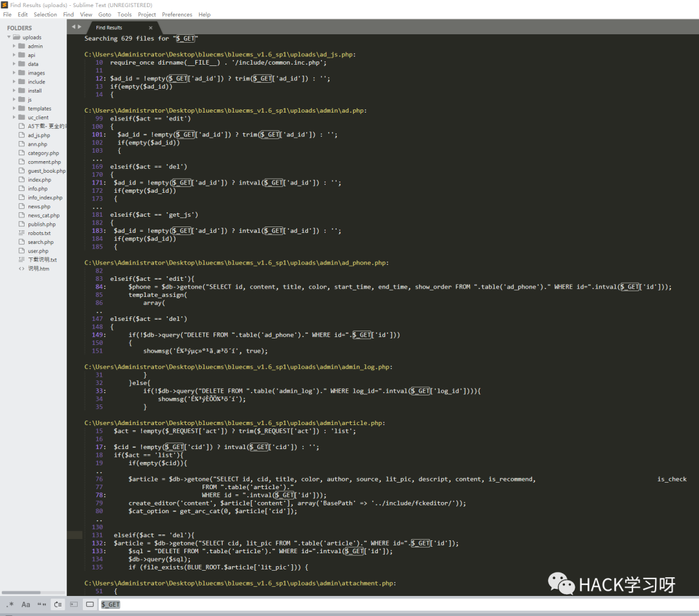Viewport: 699px width, 616px height.
Task: Click the file icon beside ad_js.php
Action: click(21, 135)
